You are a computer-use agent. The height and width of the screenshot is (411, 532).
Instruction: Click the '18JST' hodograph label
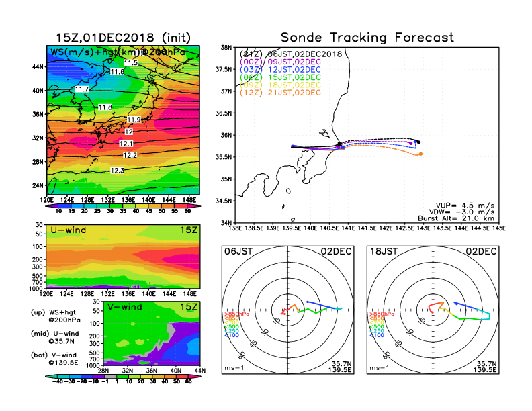(x=384, y=251)
